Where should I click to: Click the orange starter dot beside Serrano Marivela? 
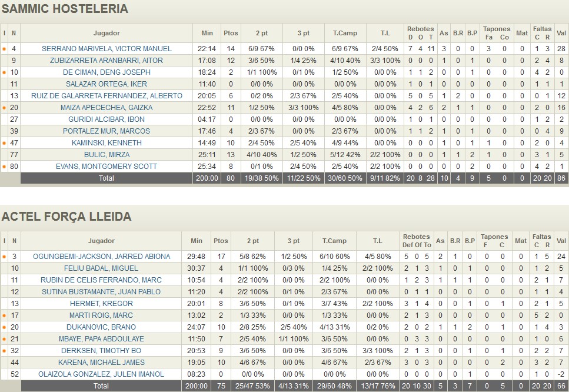click(x=5, y=49)
